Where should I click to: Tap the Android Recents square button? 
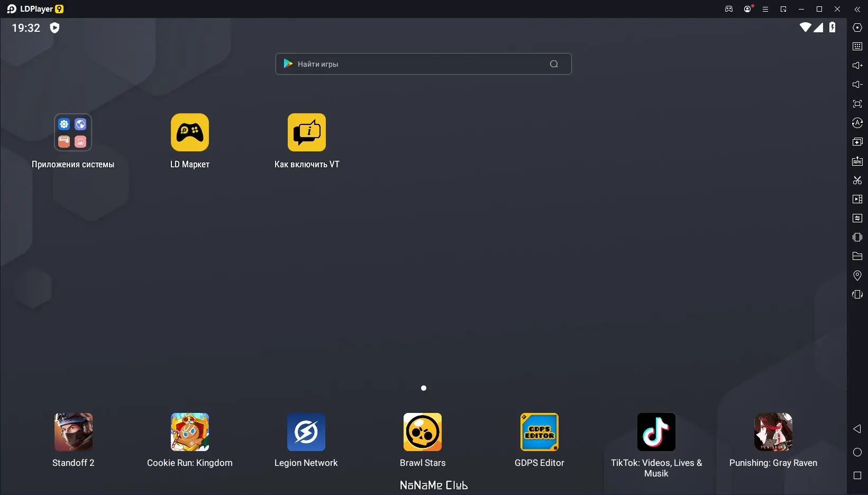857,475
